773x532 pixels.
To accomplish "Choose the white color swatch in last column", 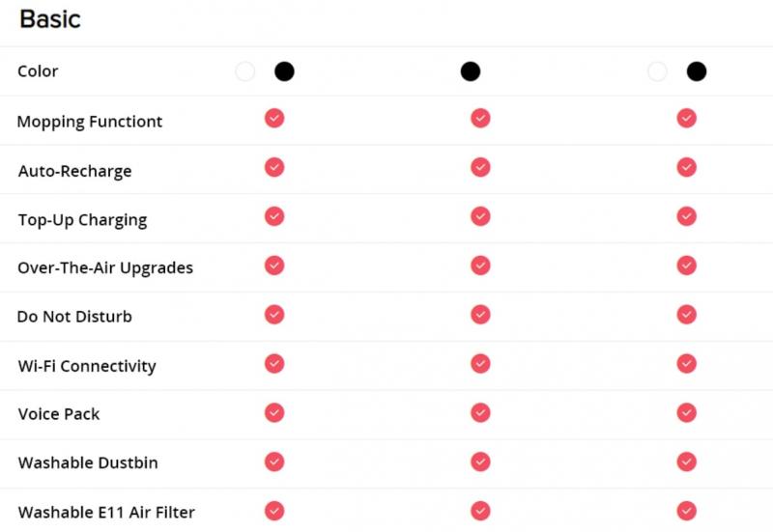I will tap(657, 71).
